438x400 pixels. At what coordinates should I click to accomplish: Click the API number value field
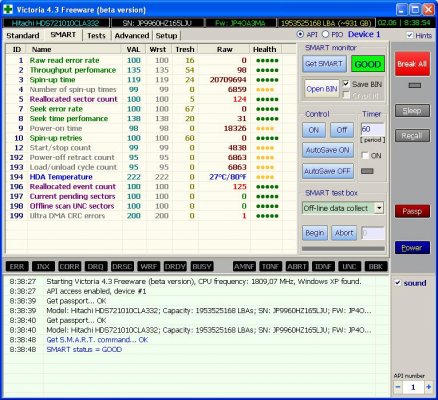(413, 387)
